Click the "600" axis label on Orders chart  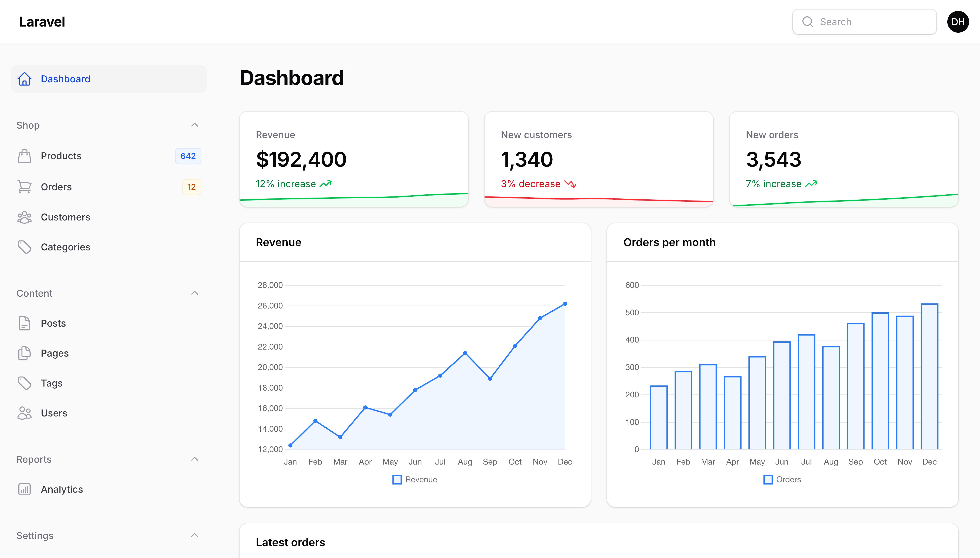(632, 285)
